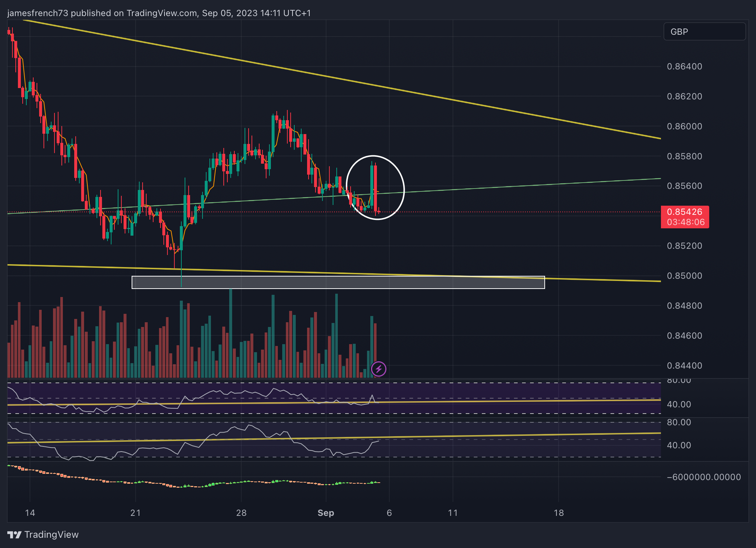Select the grey support zone rectangle near 0.85000
756x548 pixels.
338,282
